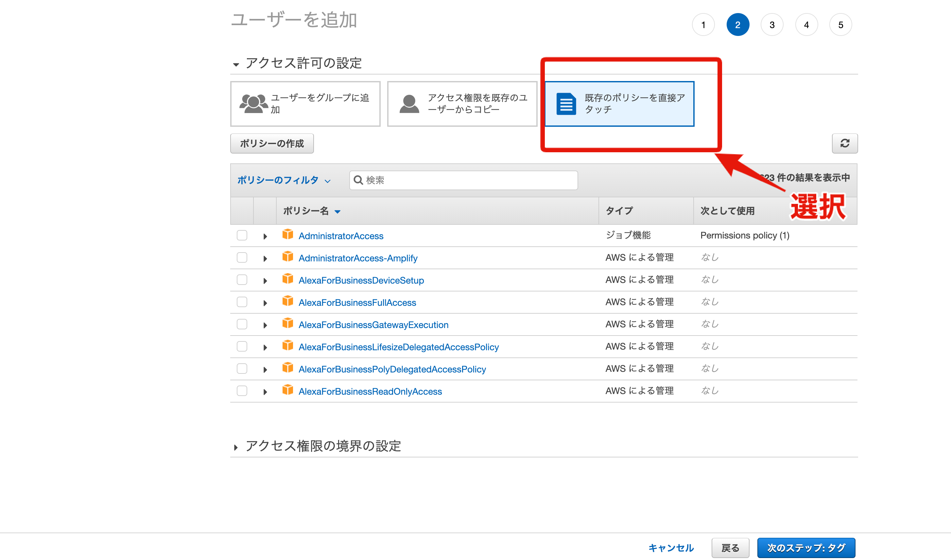951x560 pixels.
Task: Open the ポリシーのフィルタ dropdown
Action: click(x=284, y=180)
